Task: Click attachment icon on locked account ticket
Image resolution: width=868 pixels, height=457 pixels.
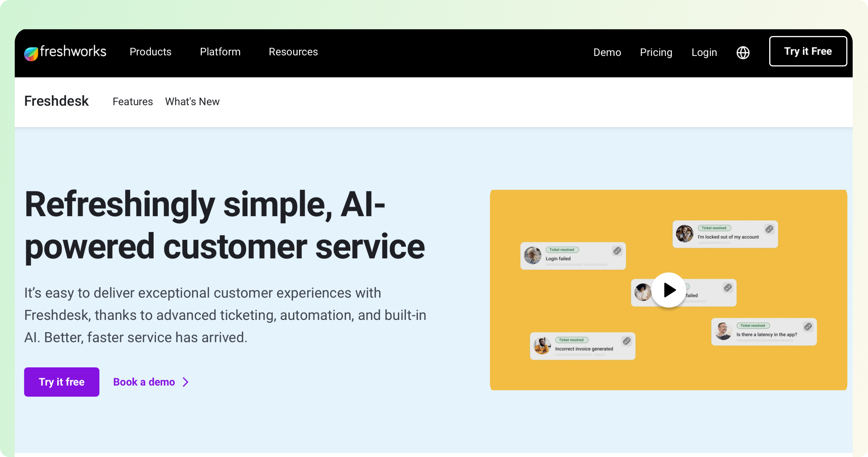Action: [769, 229]
